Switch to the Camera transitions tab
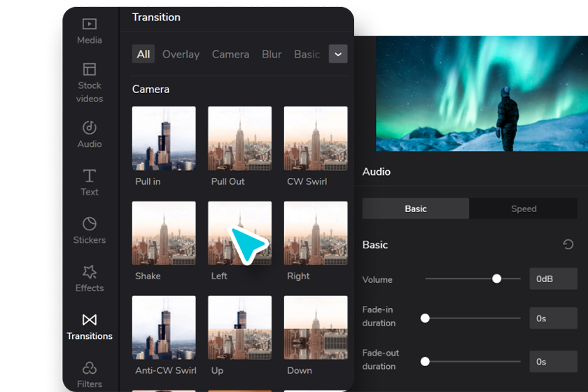 (x=230, y=55)
